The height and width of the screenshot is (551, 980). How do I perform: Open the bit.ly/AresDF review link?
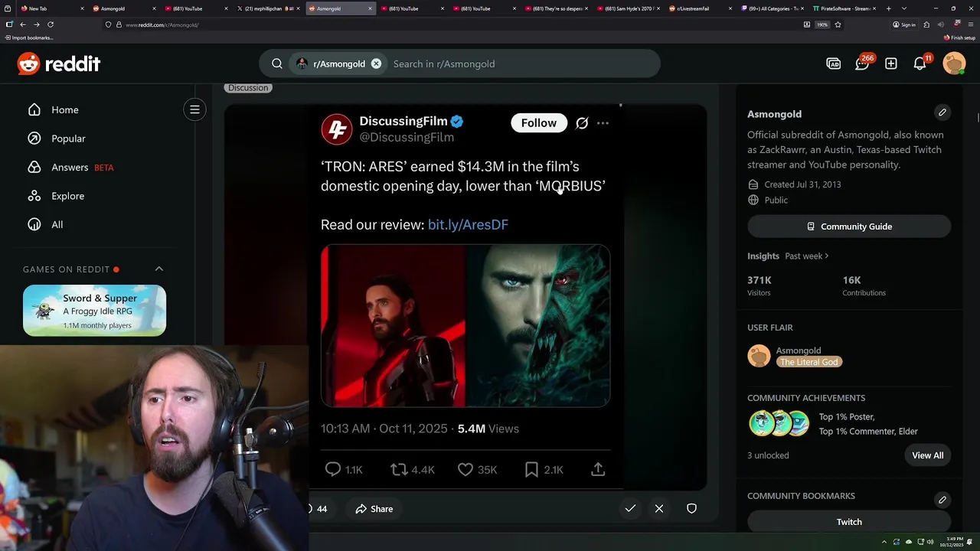pyautogui.click(x=468, y=224)
